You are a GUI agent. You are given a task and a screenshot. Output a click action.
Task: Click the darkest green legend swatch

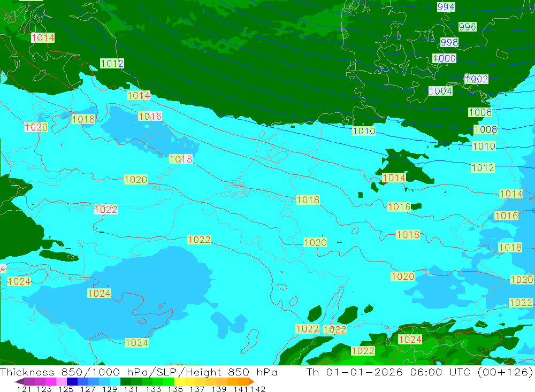coord(126,381)
